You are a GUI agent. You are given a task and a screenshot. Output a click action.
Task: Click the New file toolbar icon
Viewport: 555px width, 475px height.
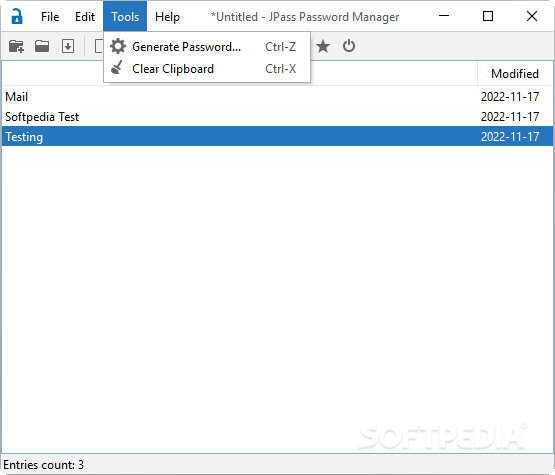point(16,46)
